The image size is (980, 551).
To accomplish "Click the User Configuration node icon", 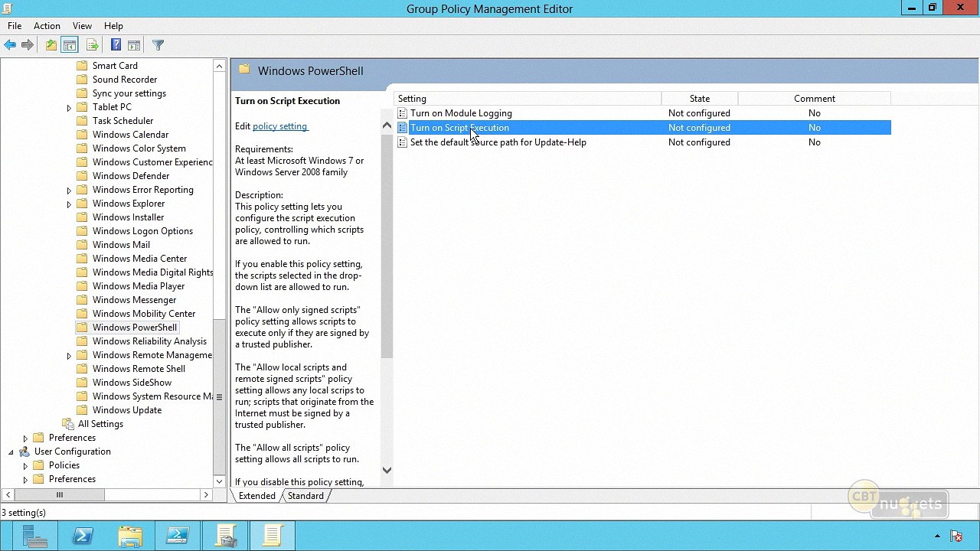I will coord(24,452).
